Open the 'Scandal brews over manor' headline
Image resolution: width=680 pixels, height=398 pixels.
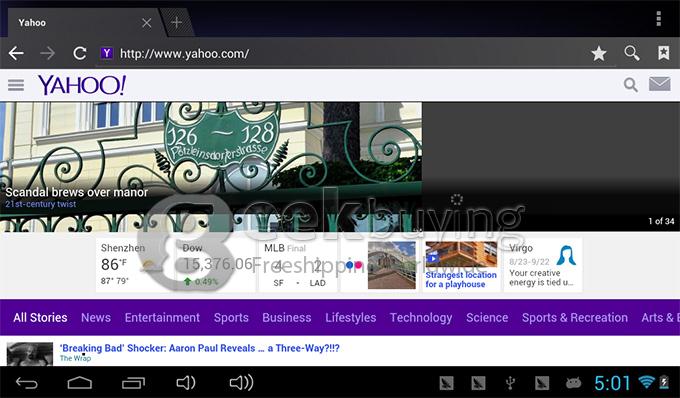(x=77, y=192)
